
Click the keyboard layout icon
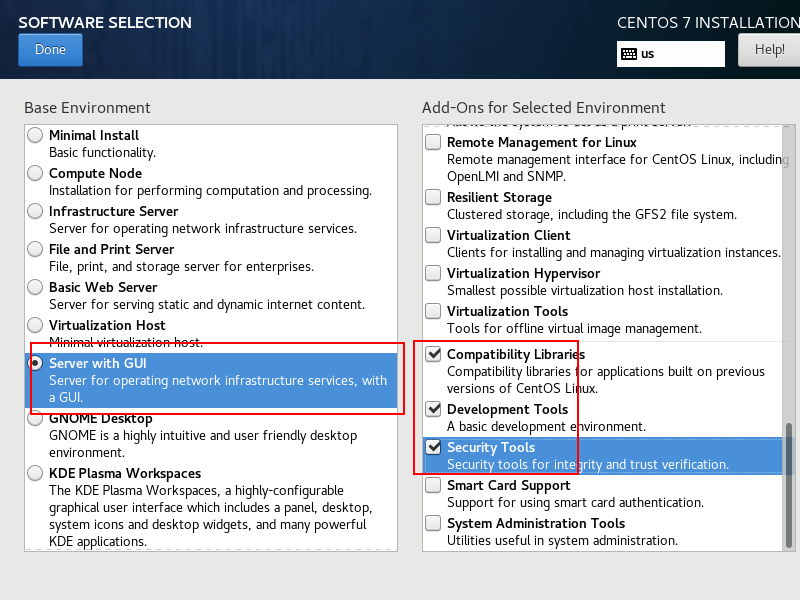(629, 54)
